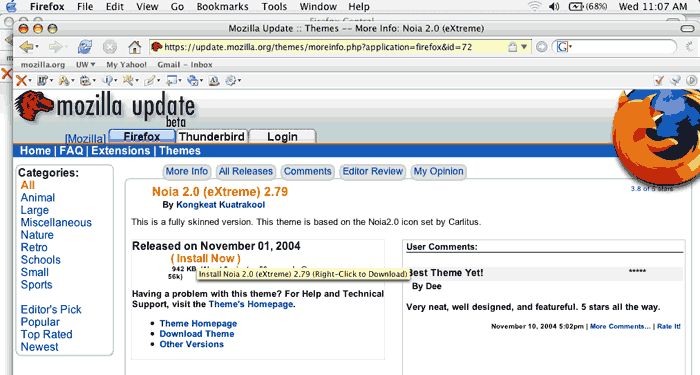Click the gear Options icon in the developer toolbar
700x375 pixels.
tap(230, 80)
